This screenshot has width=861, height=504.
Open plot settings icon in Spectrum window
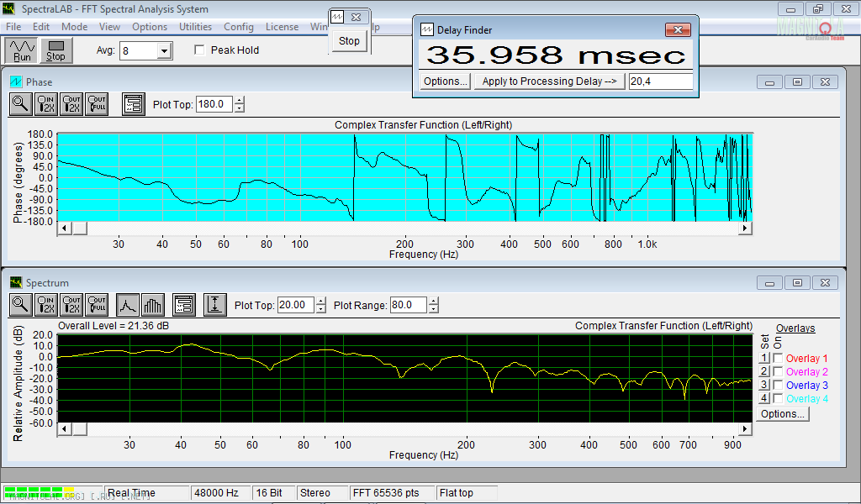pyautogui.click(x=184, y=304)
